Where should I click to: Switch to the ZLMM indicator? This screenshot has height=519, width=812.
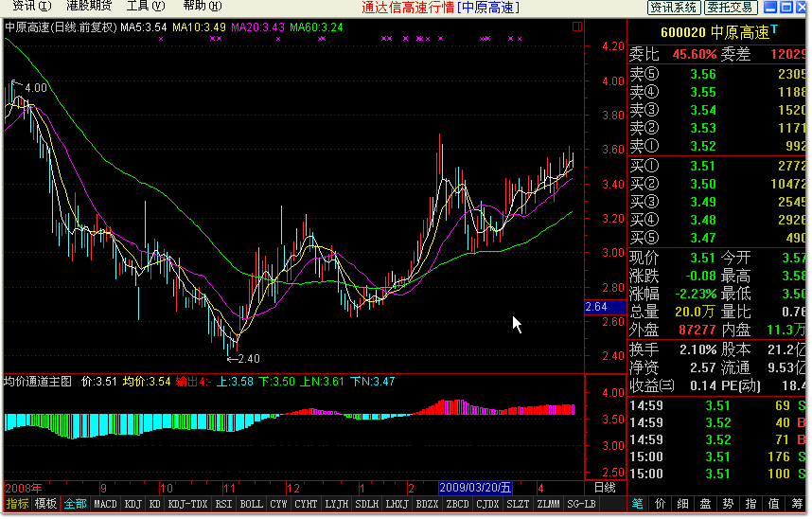548,504
